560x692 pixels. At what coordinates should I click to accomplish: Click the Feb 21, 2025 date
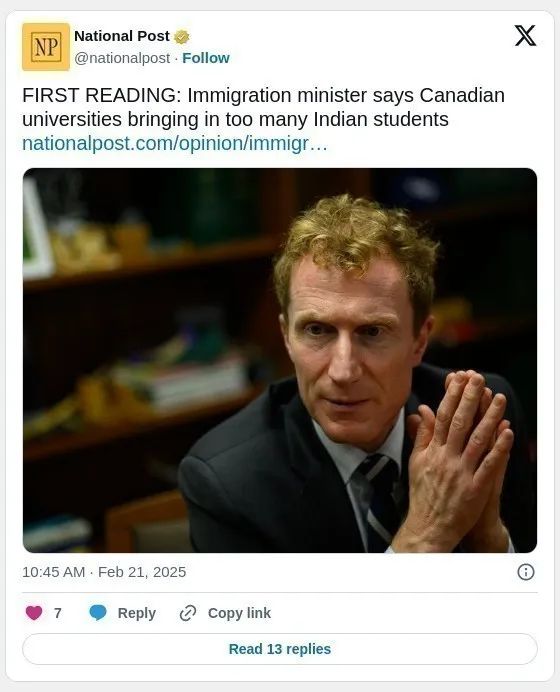coord(142,572)
